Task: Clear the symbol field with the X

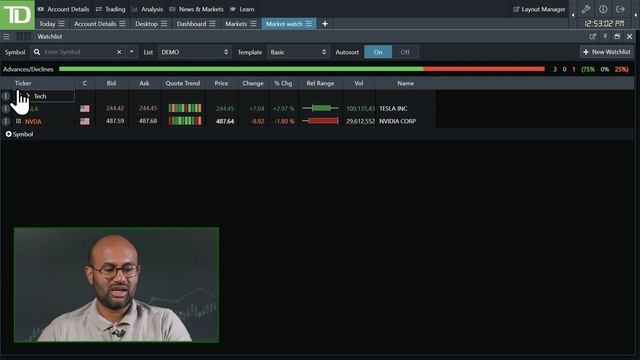Action: click(x=119, y=52)
